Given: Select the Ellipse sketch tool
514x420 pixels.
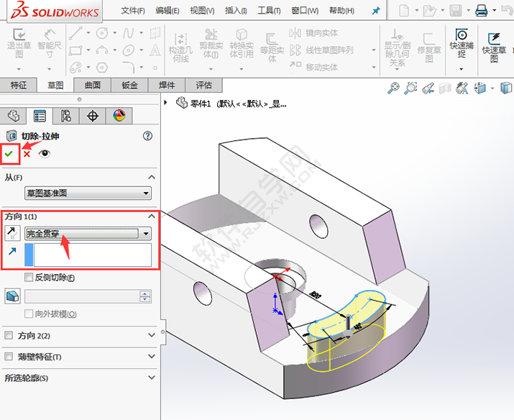Looking at the screenshot, I should pyautogui.click(x=128, y=50).
